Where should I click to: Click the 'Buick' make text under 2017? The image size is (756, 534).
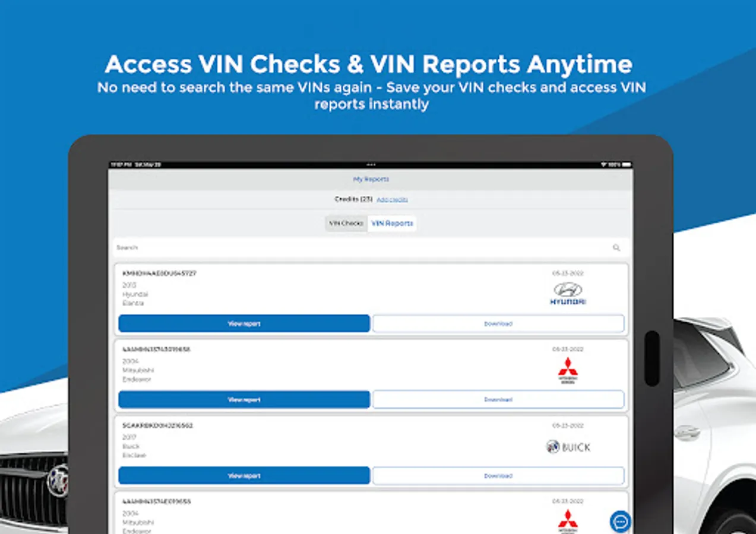coord(131,446)
